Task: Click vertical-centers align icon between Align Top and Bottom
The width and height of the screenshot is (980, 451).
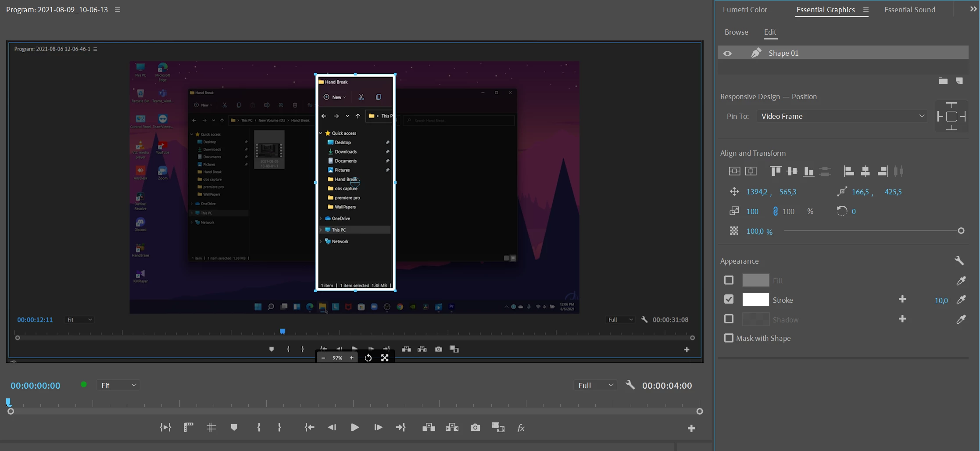Action: click(x=792, y=171)
